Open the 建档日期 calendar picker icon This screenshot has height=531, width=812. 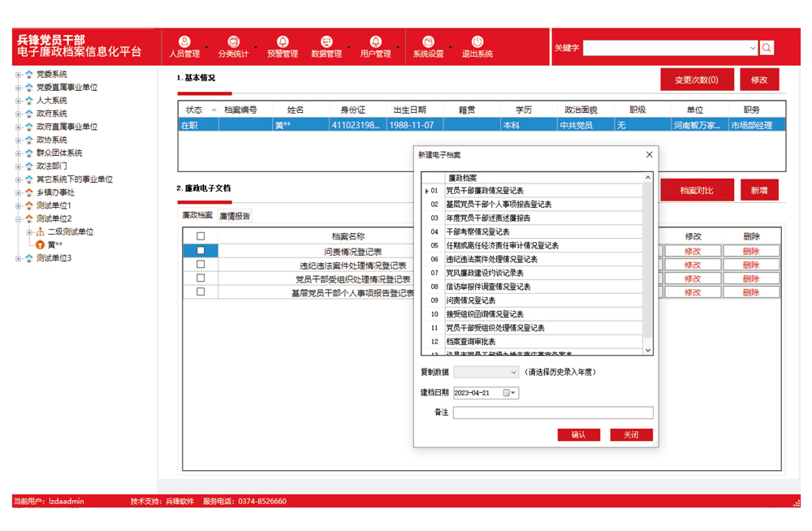[509, 393]
